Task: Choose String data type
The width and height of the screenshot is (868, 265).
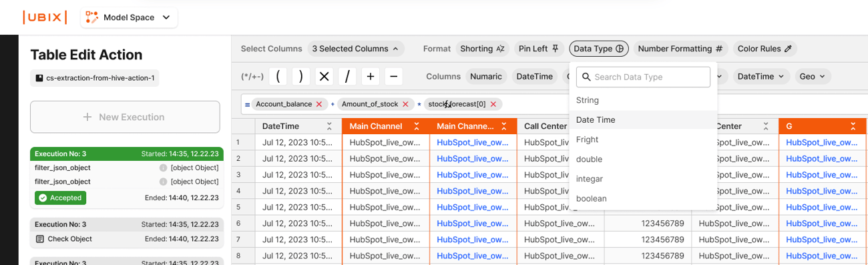Action: (x=643, y=100)
